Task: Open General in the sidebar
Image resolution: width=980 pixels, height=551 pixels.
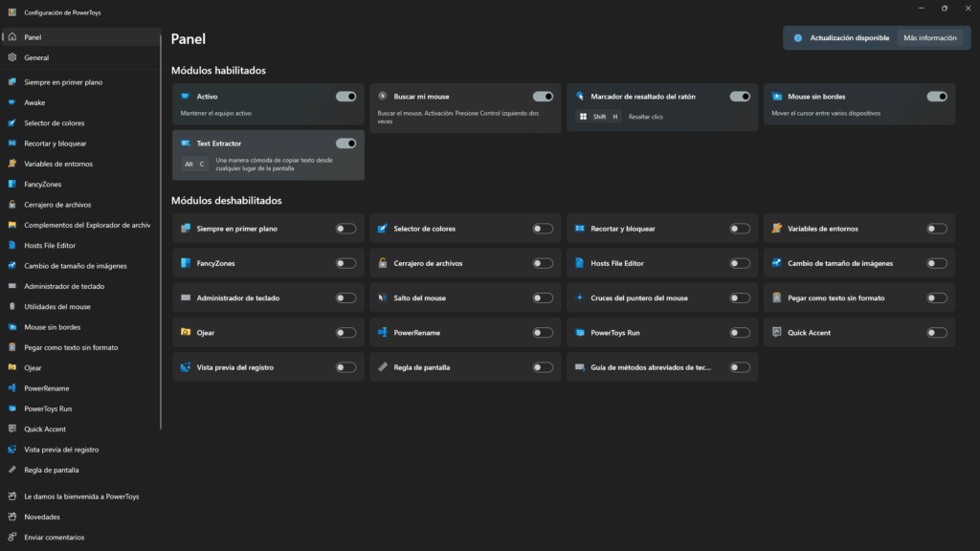Action: click(80, 57)
